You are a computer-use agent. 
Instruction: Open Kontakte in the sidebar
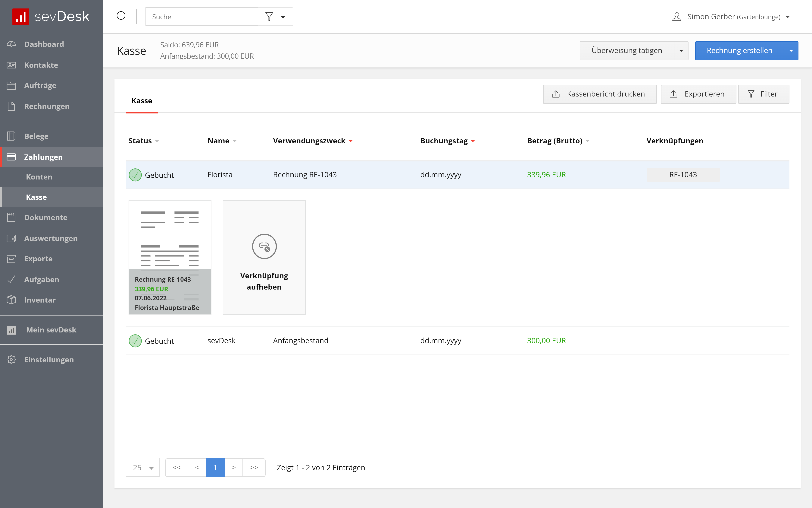point(41,65)
